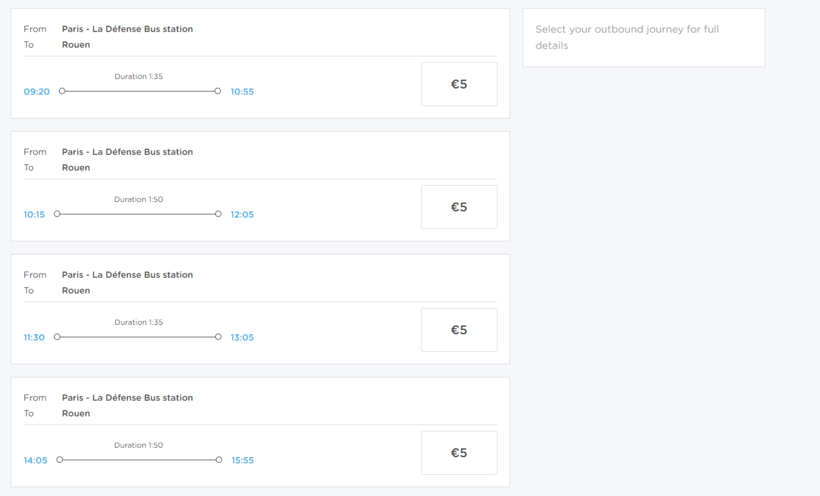Click the start circle on the 10:15 journey line

click(x=57, y=214)
